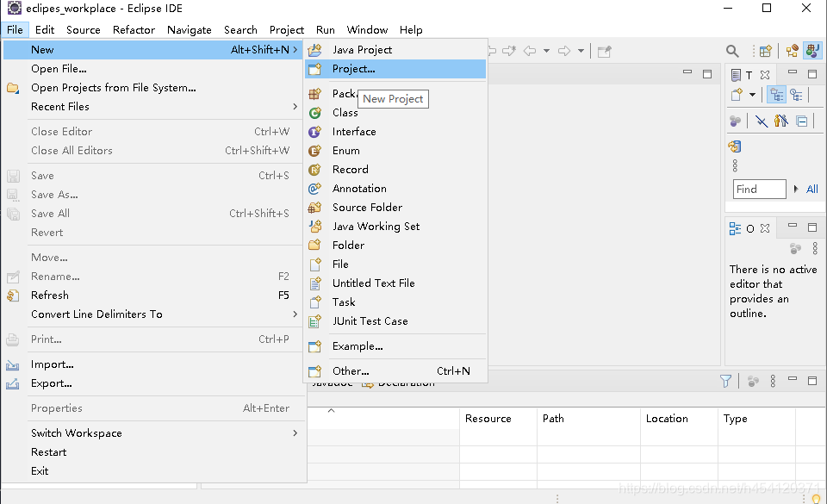
Task: Click the Find field in Task List
Action: (760, 190)
